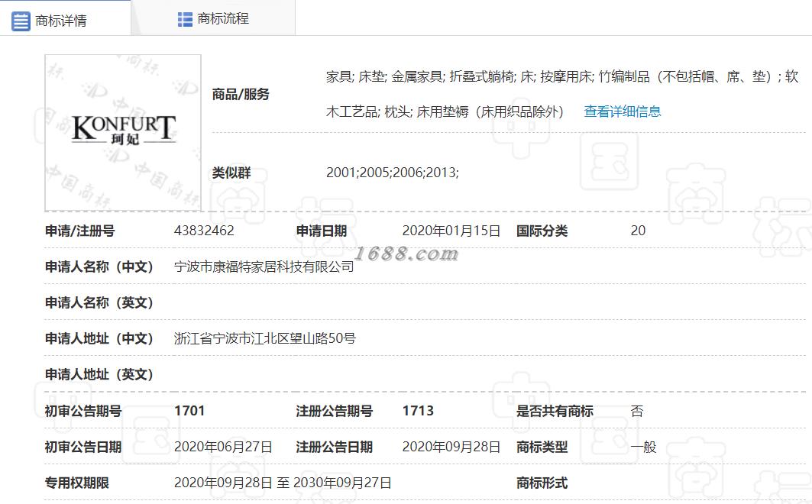The height and width of the screenshot is (504, 812).
Task: Select address 浙江省宁波市江北区望山路50号
Action: tap(265, 338)
